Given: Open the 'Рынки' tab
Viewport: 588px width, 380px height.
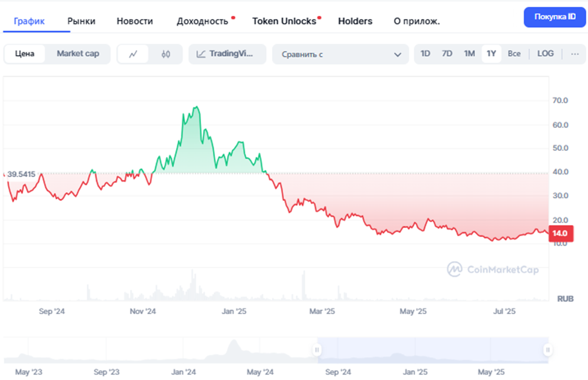Looking at the screenshot, I should coord(81,21).
